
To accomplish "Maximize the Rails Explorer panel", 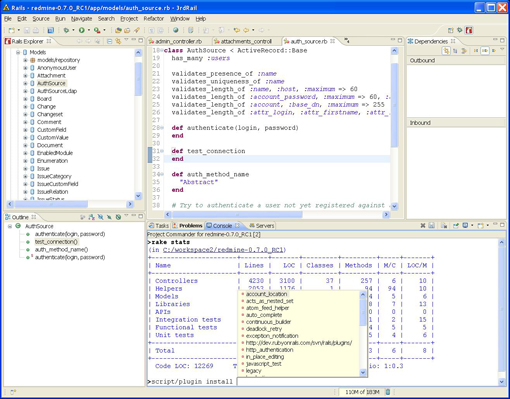I will click(141, 40).
